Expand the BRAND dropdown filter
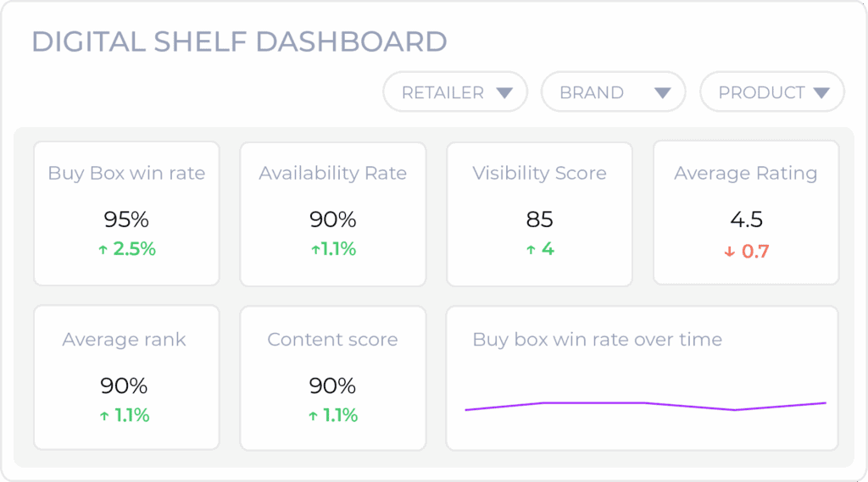The height and width of the screenshot is (482, 868). click(614, 91)
